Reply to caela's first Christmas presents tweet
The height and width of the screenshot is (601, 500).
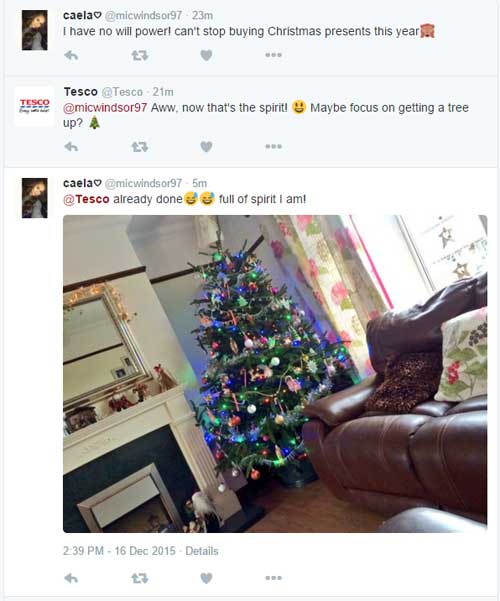click(x=71, y=56)
